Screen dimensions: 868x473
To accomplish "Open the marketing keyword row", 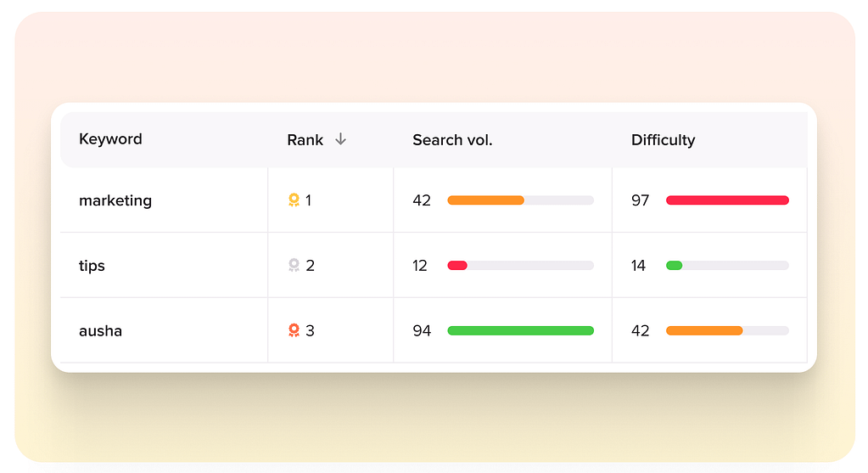I will 115,201.
